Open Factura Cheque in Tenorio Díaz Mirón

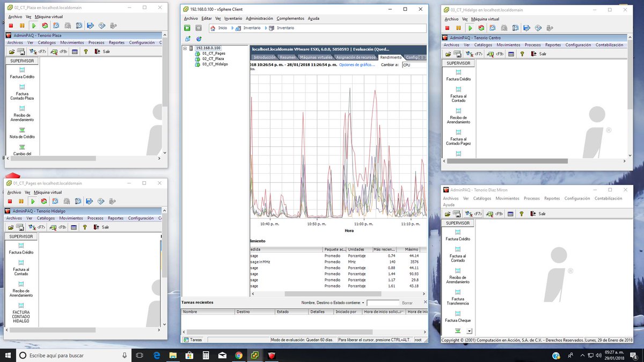(x=458, y=316)
